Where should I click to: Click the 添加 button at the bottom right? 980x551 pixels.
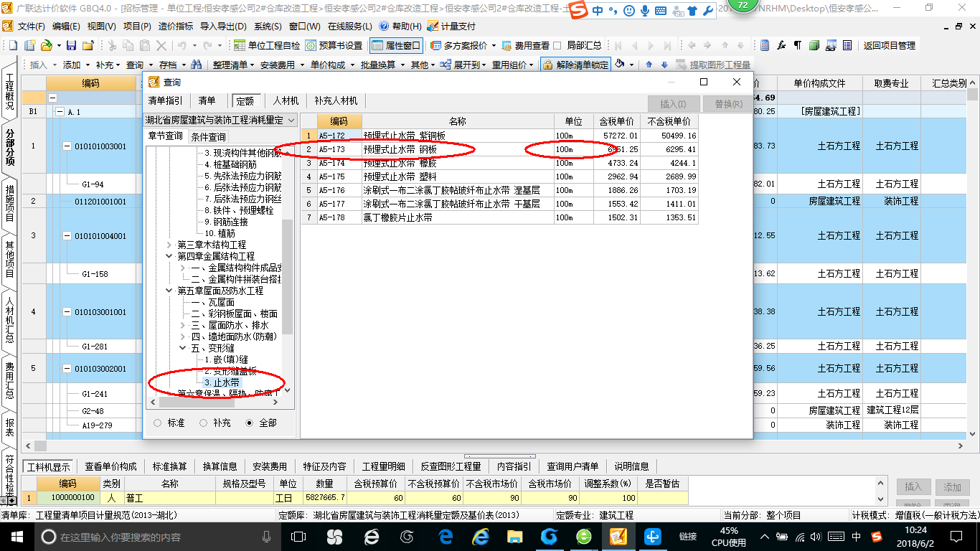pos(952,487)
